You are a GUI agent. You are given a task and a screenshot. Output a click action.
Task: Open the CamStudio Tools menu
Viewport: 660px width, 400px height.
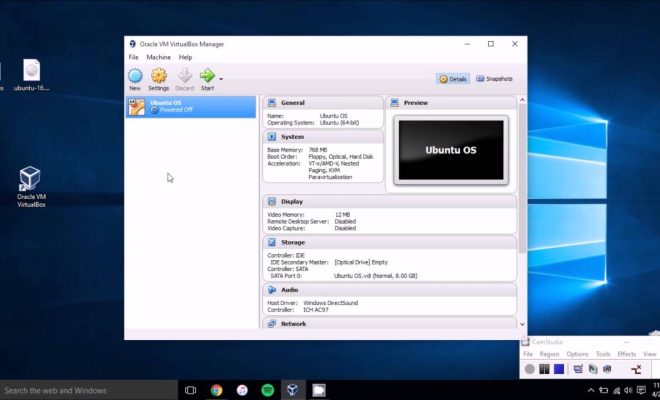click(603, 354)
